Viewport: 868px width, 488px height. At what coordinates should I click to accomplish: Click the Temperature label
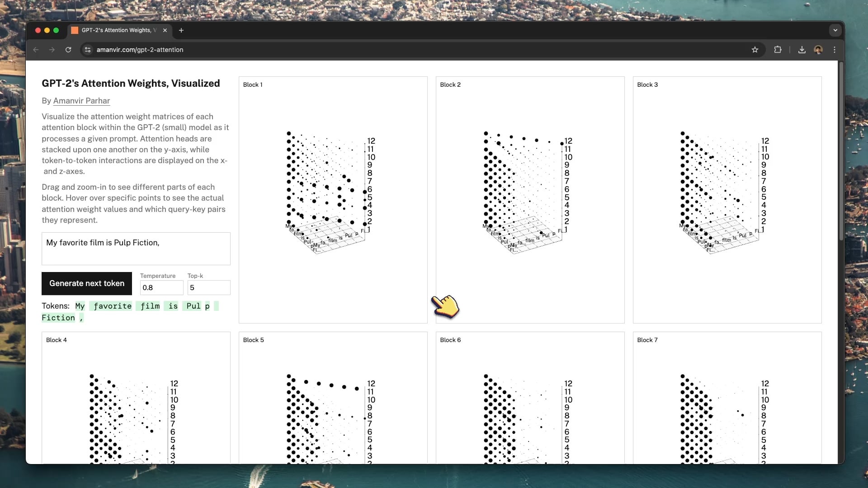[158, 276]
